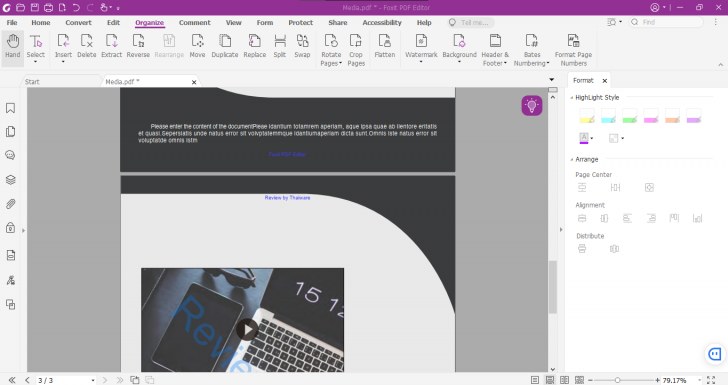Open the Select tool dropdown
The width and height of the screenshot is (728, 385).
(35, 62)
